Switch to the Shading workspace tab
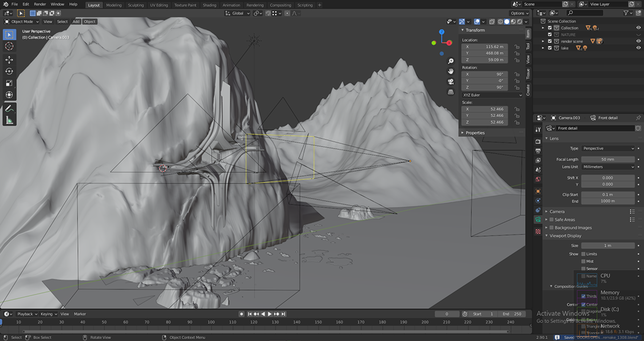The image size is (644, 341). point(209,5)
